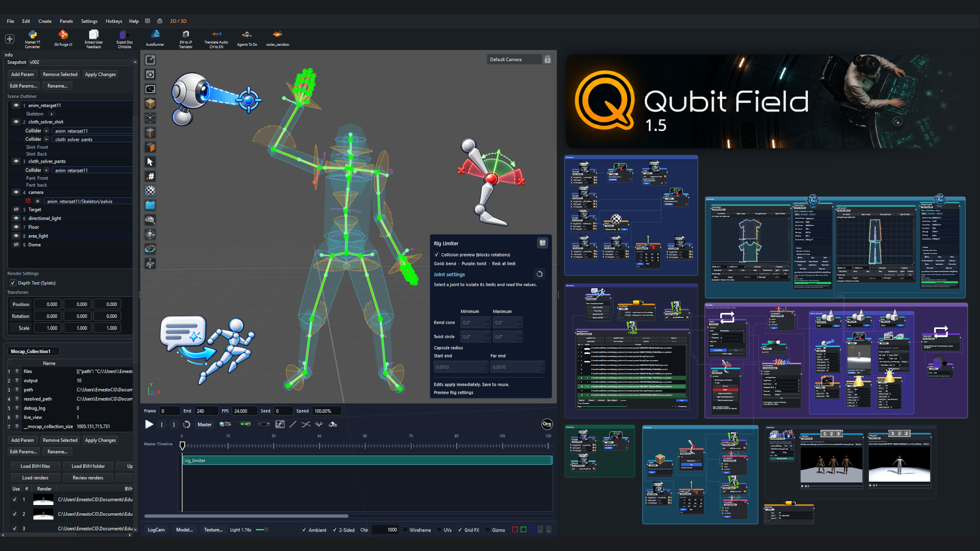Toggle the Collision preview checkbox
The height and width of the screenshot is (551, 980).
tap(437, 255)
